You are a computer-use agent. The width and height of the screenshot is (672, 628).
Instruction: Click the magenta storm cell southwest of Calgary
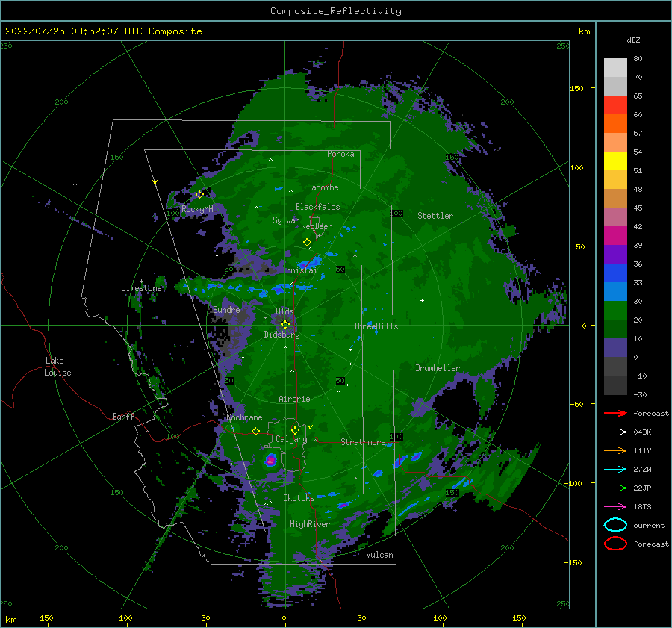click(x=270, y=461)
